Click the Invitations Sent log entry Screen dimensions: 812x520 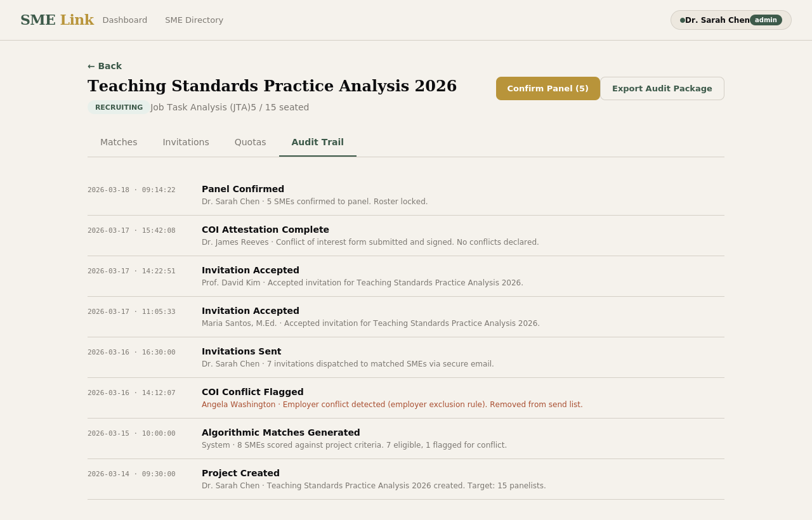pos(241,351)
